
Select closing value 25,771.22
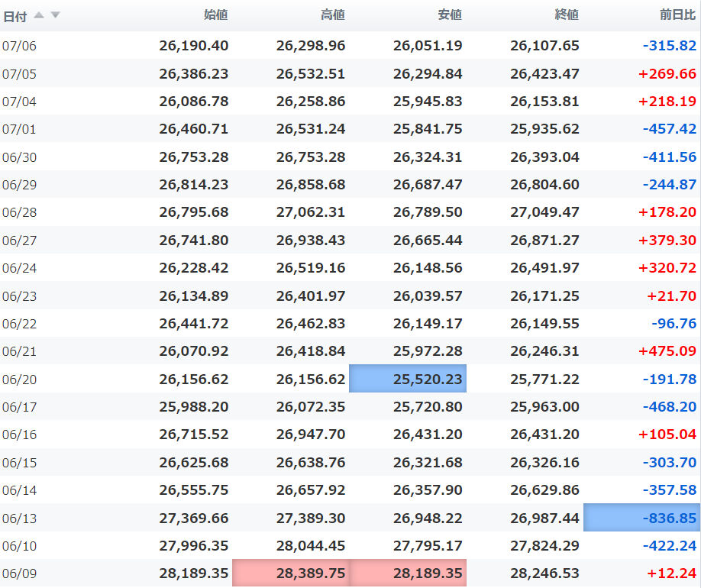tap(545, 380)
